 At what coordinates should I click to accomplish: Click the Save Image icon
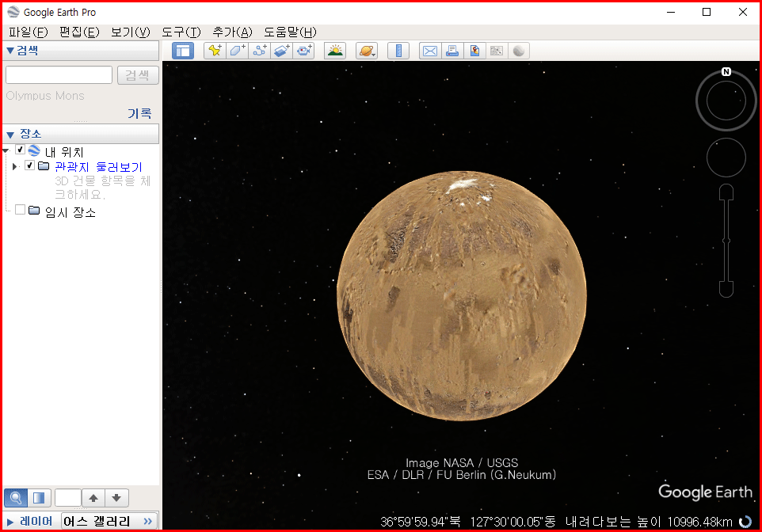(x=474, y=51)
